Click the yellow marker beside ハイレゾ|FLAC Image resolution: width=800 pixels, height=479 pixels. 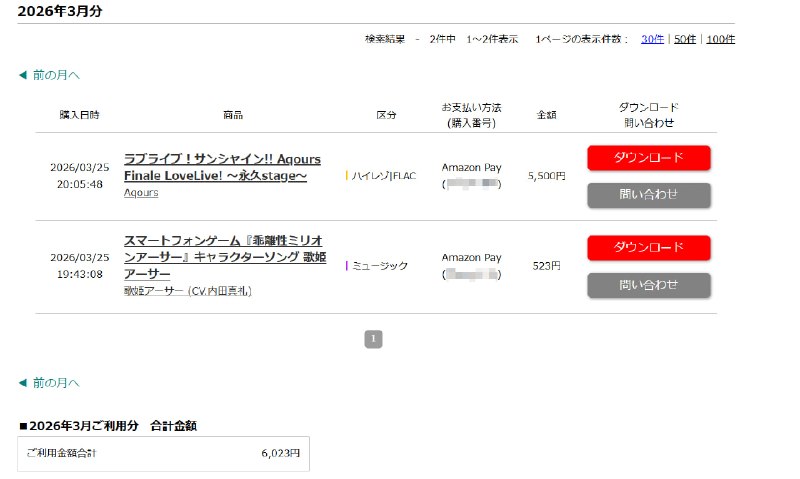tap(347, 175)
